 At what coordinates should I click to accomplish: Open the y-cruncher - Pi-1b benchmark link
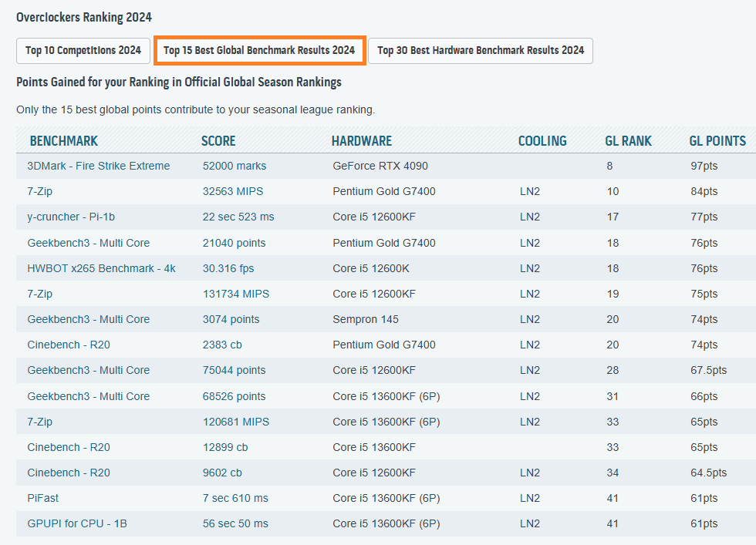tap(71, 217)
